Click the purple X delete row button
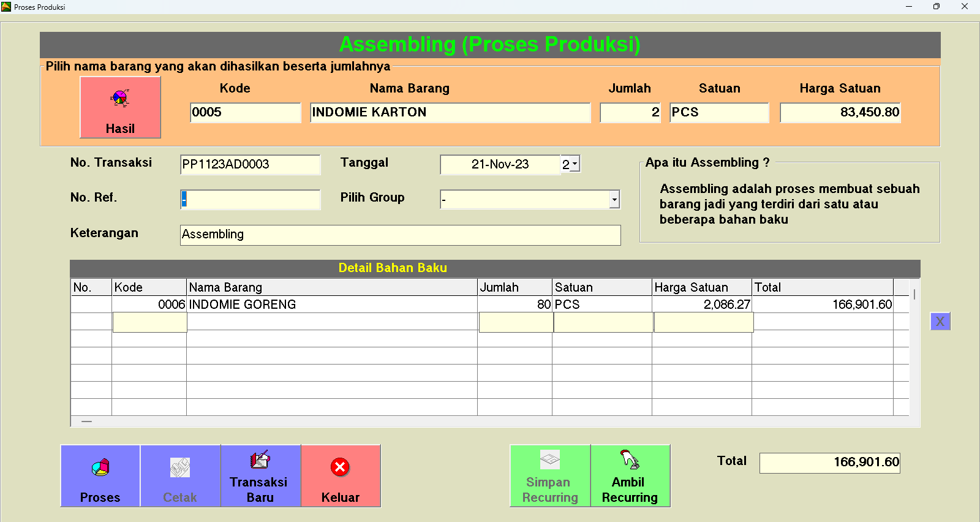The height and width of the screenshot is (522, 980). [x=940, y=322]
